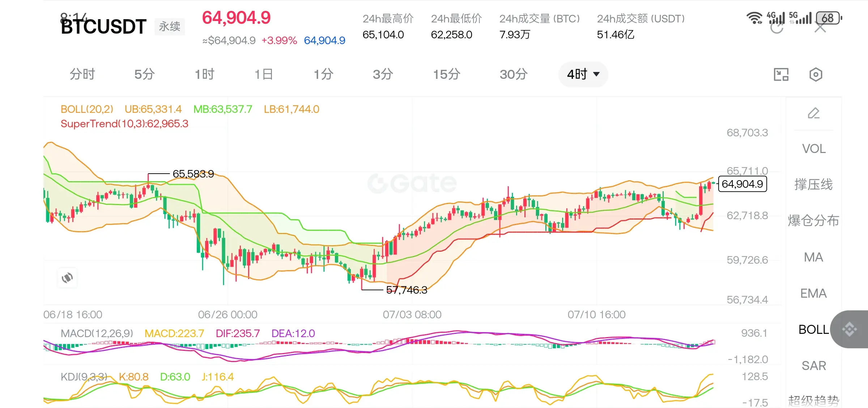This screenshot has width=868, height=408.
Task: Tap the pencil drawing tool icon
Action: click(814, 113)
